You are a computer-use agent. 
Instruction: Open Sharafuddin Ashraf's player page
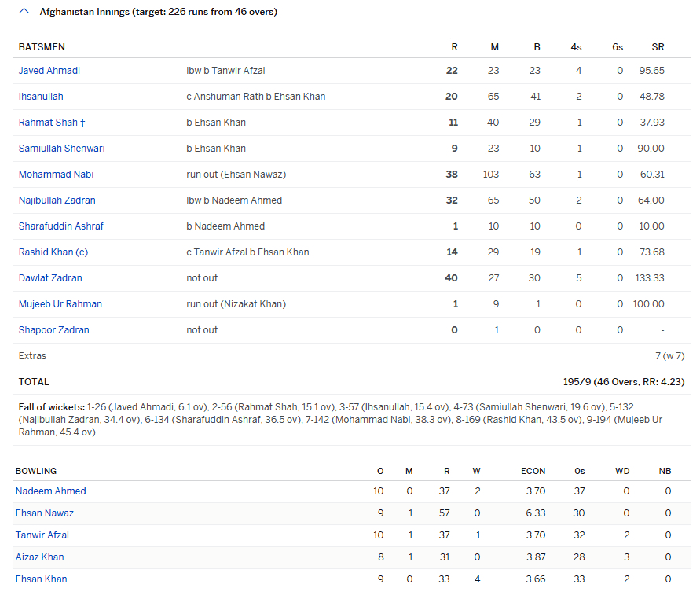click(60, 226)
